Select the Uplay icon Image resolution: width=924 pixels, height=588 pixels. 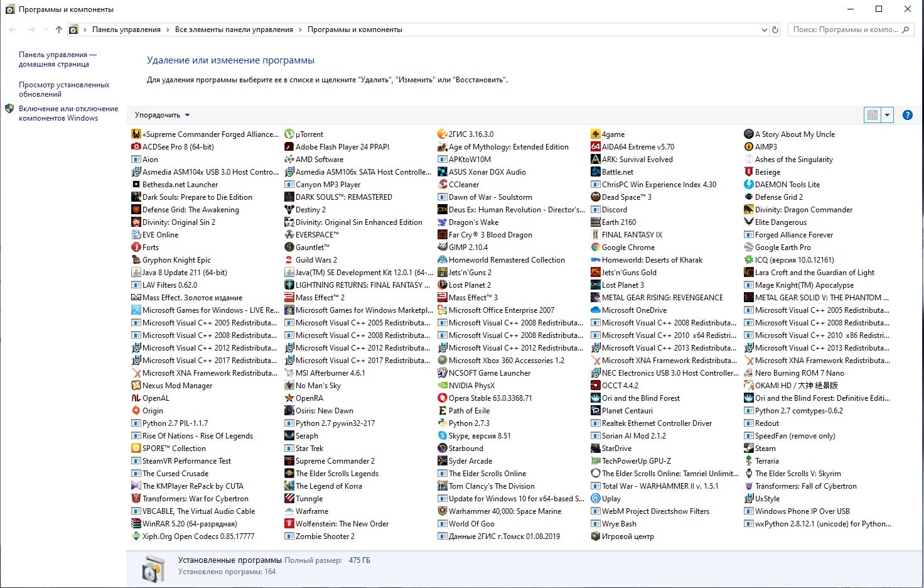[596, 498]
